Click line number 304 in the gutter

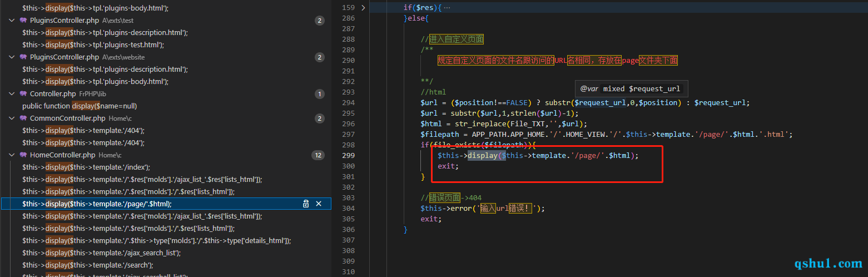[x=348, y=209]
